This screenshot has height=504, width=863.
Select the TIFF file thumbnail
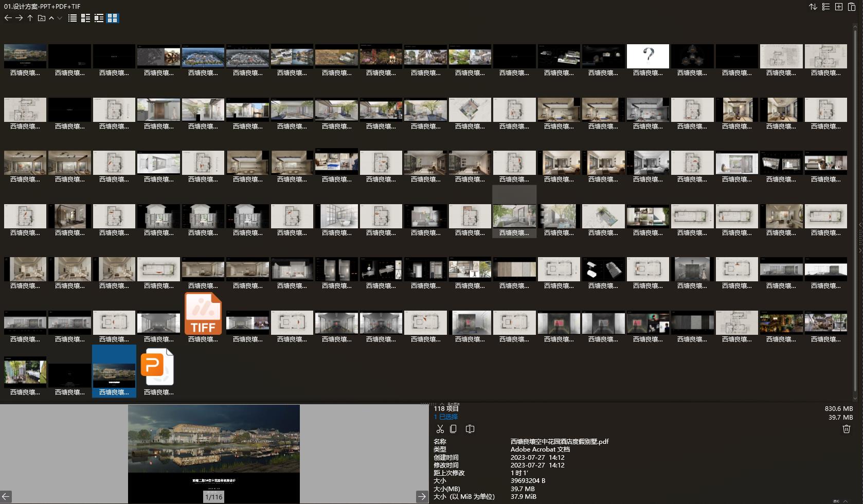[203, 314]
